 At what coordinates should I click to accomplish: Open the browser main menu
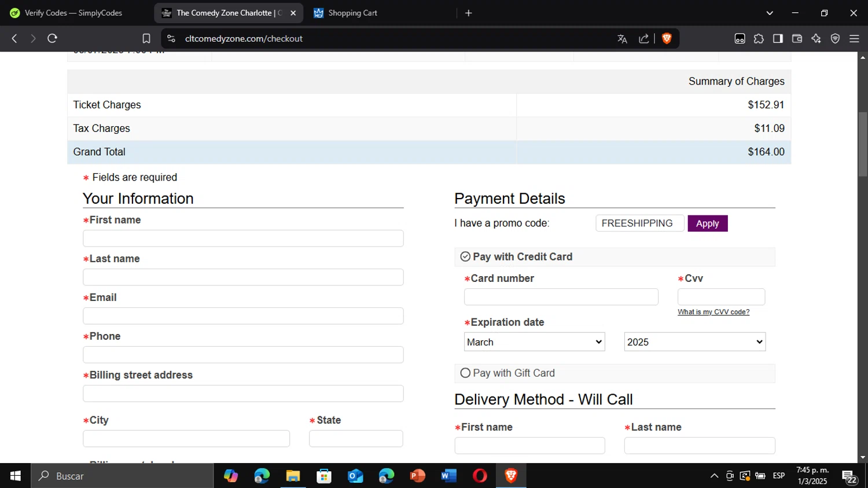tap(854, 39)
